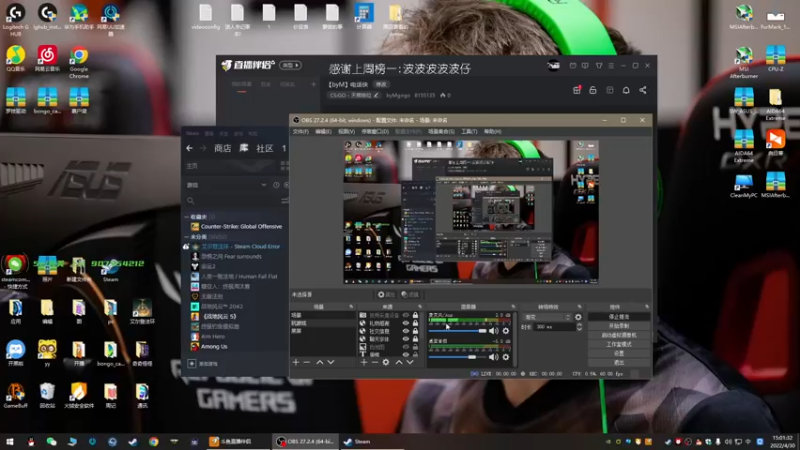This screenshot has height=450, width=800.
Task: Mute the 麦克风/Aux channel
Action: pyautogui.click(x=493, y=331)
